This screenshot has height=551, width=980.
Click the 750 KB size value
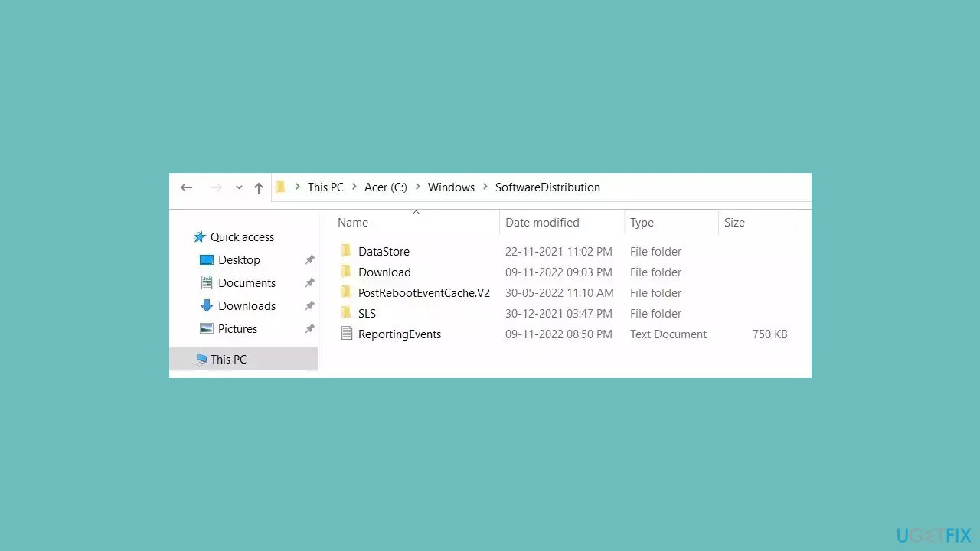coord(769,334)
